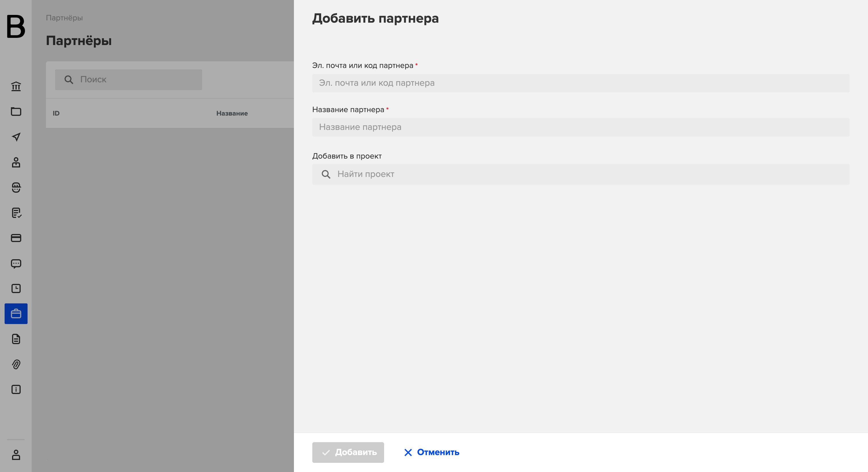
Task: Click the ID column header
Action: (x=56, y=114)
